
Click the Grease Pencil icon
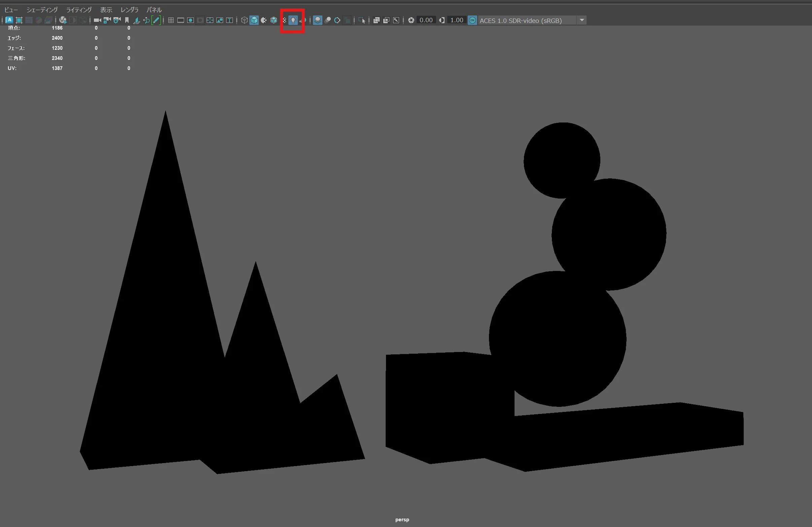[x=156, y=20]
